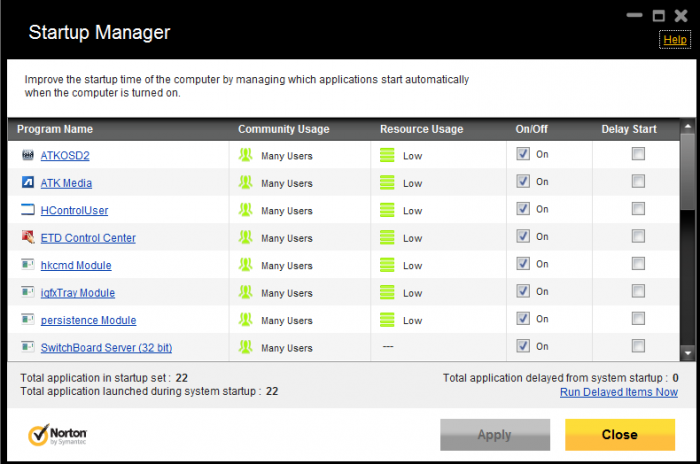This screenshot has width=700, height=464.
Task: Open the SwitchBoard Server (32 bit) link
Action: coord(106,348)
